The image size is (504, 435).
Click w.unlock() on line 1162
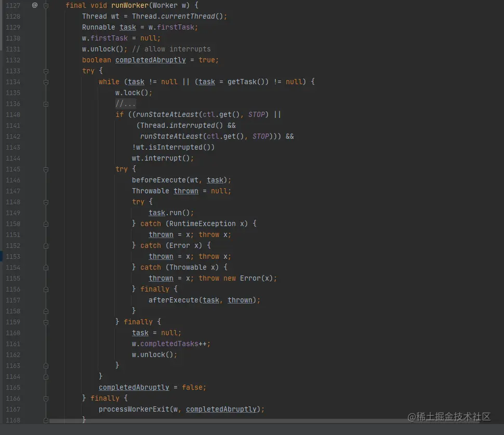point(154,355)
